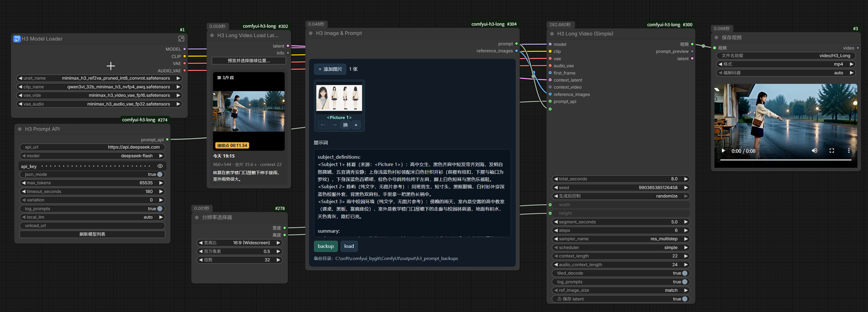Open the clip_name model dropdown
The height and width of the screenshot is (312, 868).
tap(99, 87)
